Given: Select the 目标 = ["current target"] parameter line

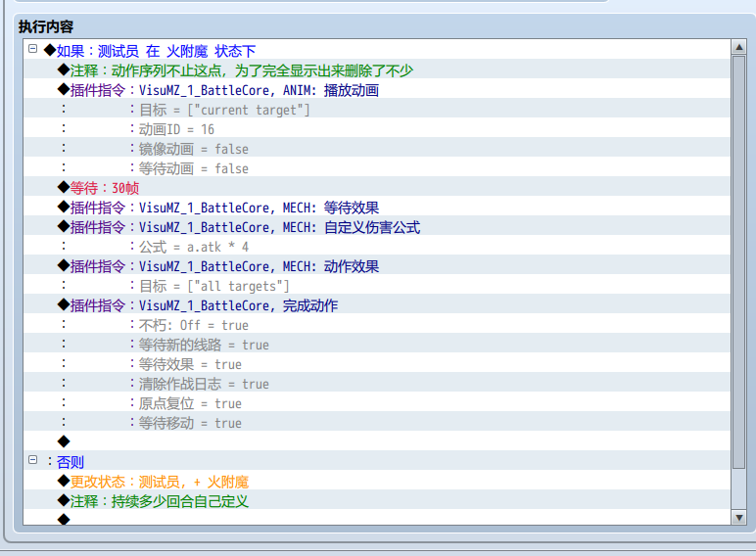Looking at the screenshot, I should click(377, 110).
